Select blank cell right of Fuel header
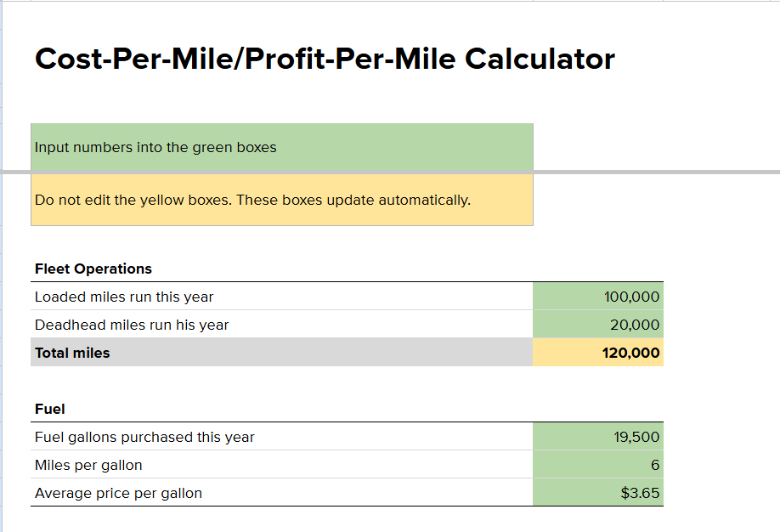780x532 pixels. tap(598, 409)
